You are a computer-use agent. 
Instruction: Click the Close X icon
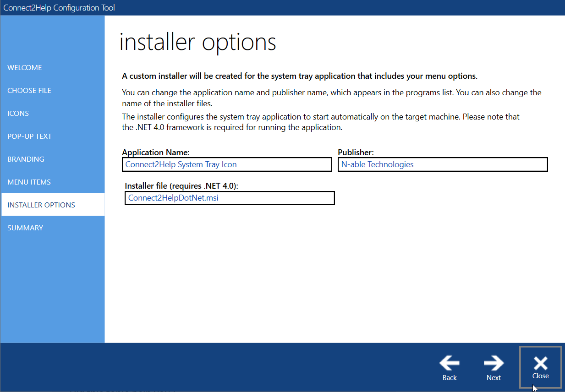pos(540,364)
